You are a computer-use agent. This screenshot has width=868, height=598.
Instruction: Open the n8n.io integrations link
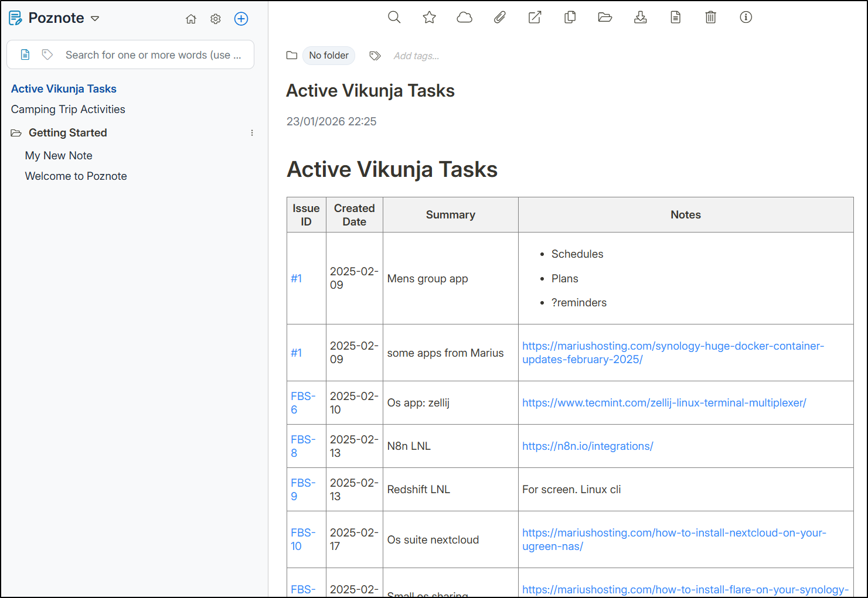(x=587, y=446)
